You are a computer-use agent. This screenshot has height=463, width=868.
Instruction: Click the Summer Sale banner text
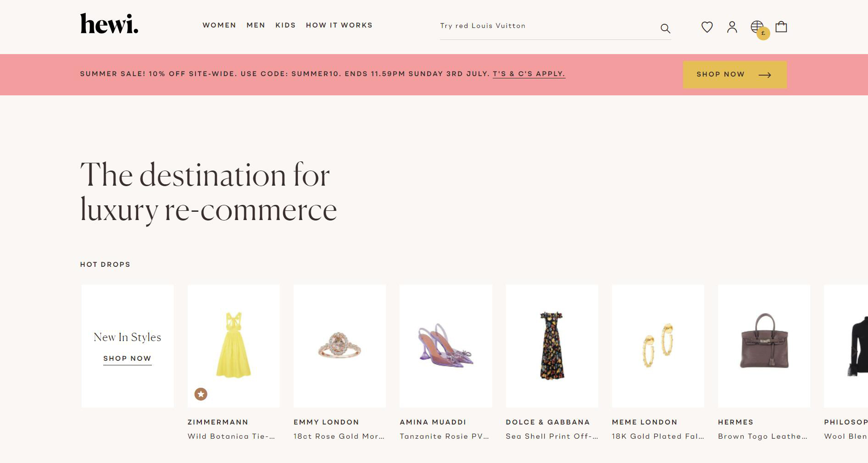point(285,74)
